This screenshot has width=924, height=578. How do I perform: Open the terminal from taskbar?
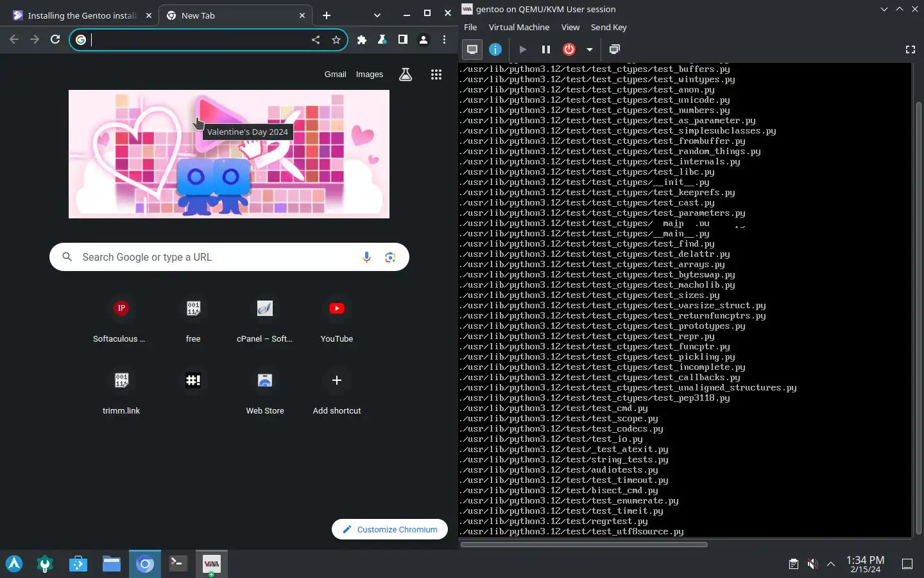(178, 564)
